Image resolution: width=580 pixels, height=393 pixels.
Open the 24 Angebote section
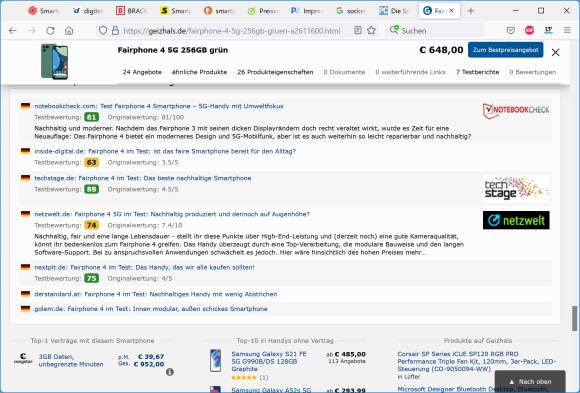(142, 72)
